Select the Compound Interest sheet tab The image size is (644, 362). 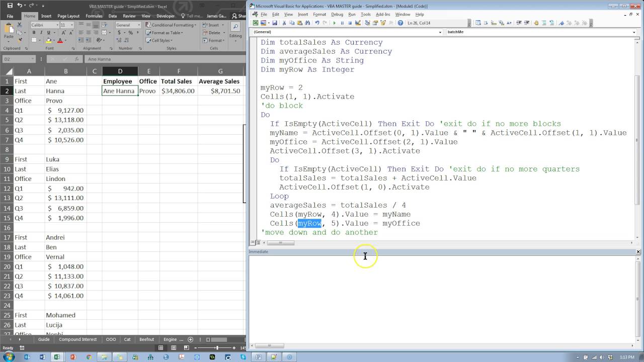(77, 339)
